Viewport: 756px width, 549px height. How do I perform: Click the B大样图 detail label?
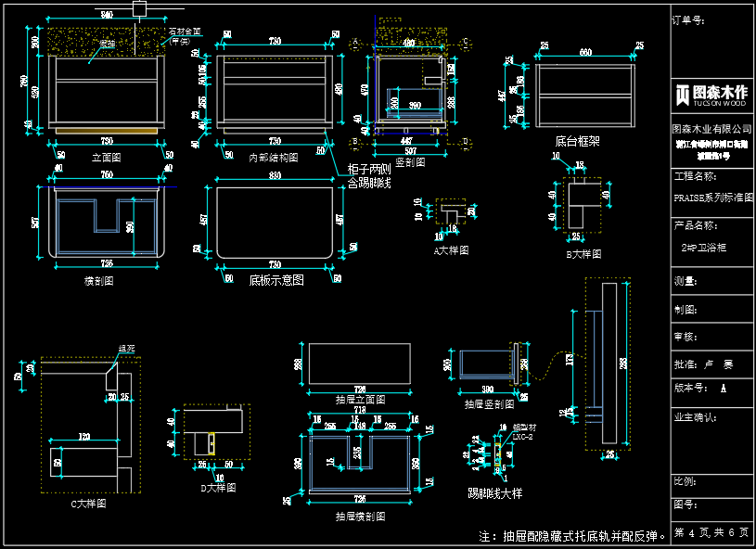[583, 253]
